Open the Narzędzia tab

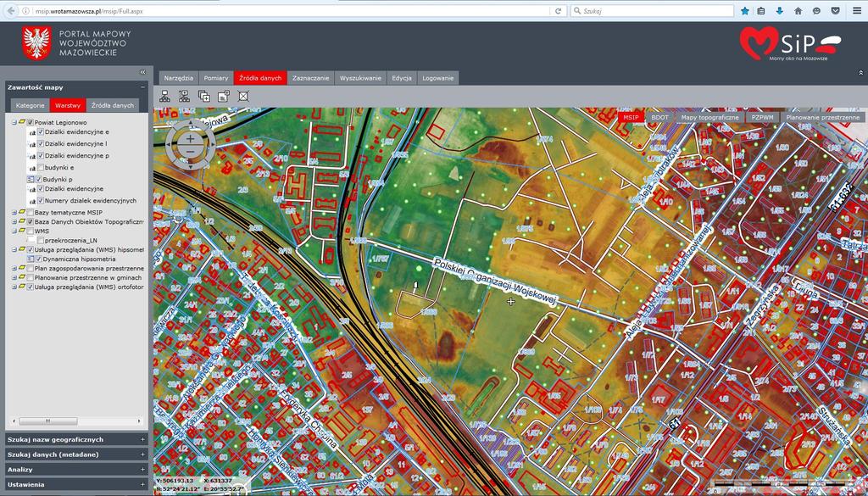pos(178,78)
